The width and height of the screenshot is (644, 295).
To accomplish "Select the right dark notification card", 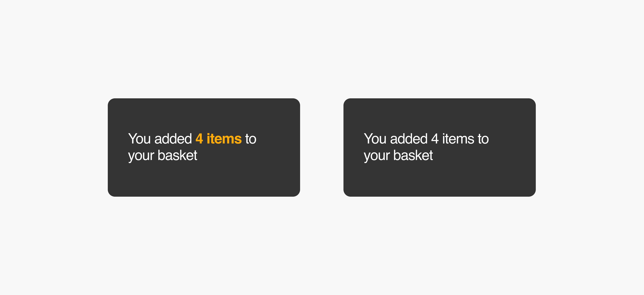I will [x=440, y=147].
